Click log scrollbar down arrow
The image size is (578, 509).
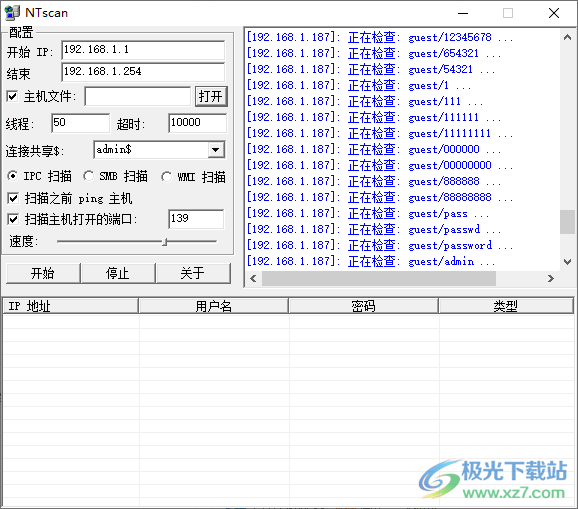[567, 262]
